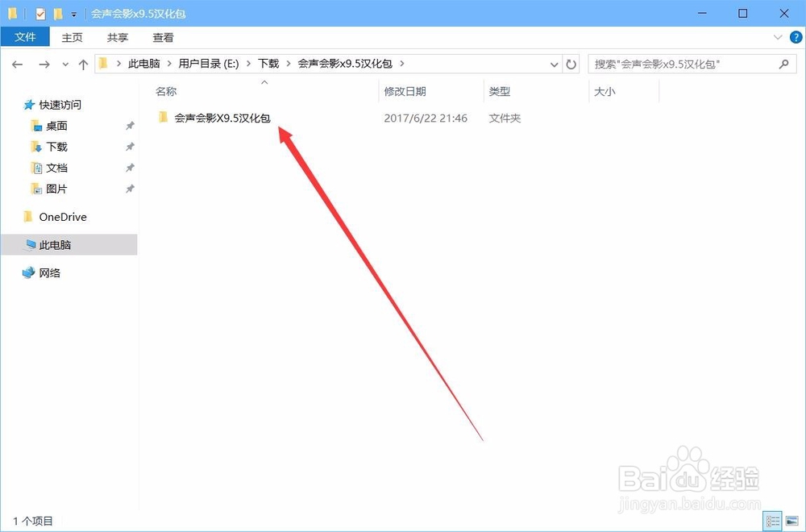Switch to details view via status bar icon
806x532 pixels.
click(x=772, y=520)
